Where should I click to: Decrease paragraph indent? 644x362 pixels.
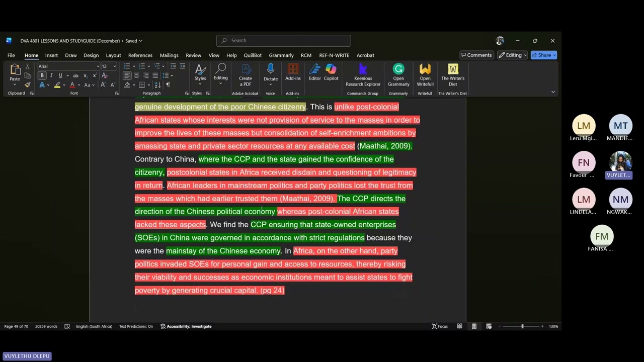pyautogui.click(x=173, y=66)
